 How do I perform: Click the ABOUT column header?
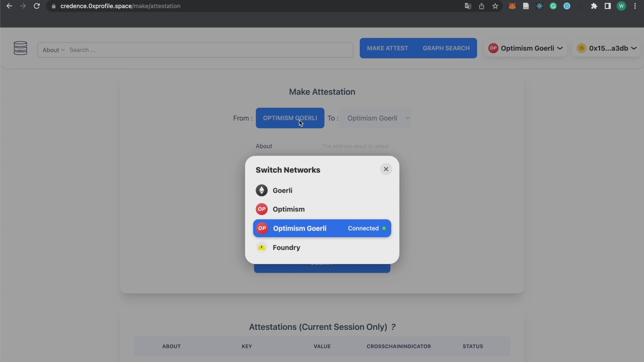[171, 346]
